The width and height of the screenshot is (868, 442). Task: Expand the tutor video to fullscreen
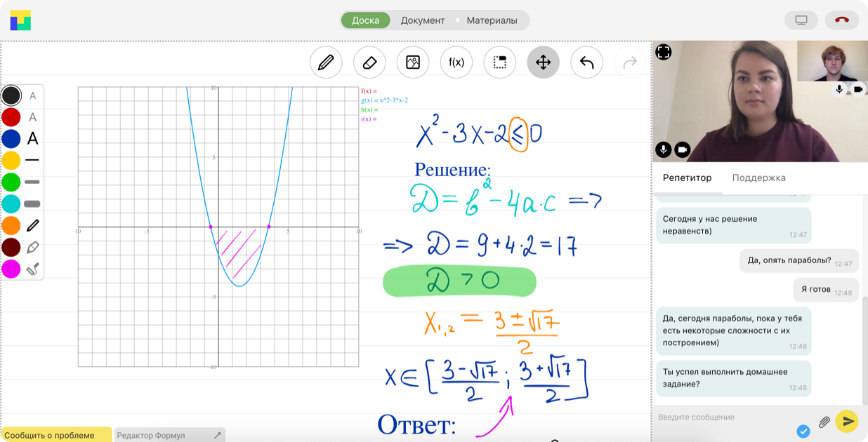[664, 52]
